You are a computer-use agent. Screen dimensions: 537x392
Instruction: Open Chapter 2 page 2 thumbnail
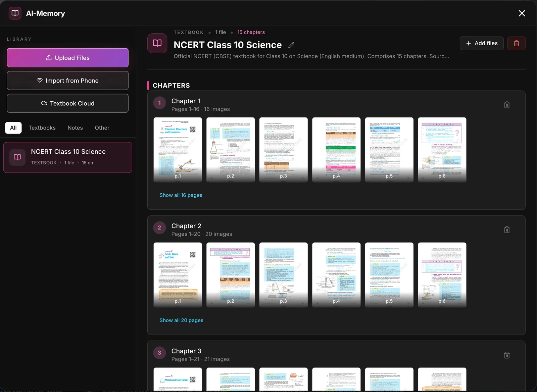(231, 275)
